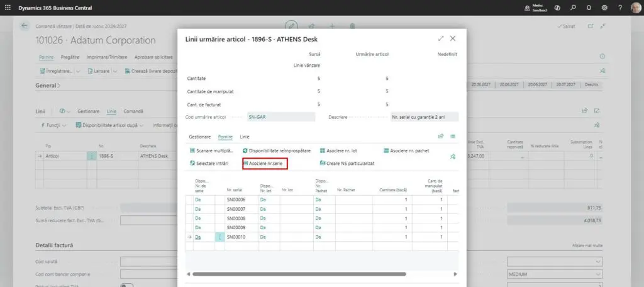Screen dimensions: 644x287
Task: Click the Descriere field in tracking dialog
Action: [x=425, y=117]
